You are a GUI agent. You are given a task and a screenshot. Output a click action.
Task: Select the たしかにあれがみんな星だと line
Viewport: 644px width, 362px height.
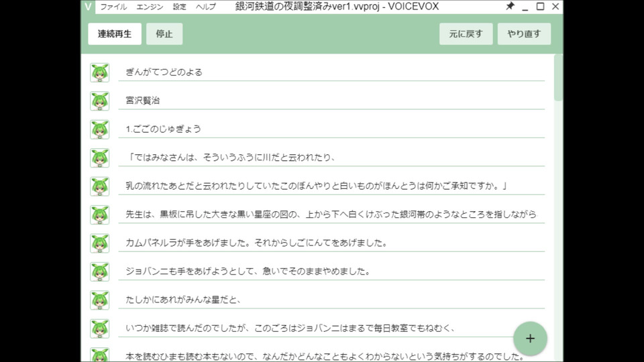[x=331, y=300]
